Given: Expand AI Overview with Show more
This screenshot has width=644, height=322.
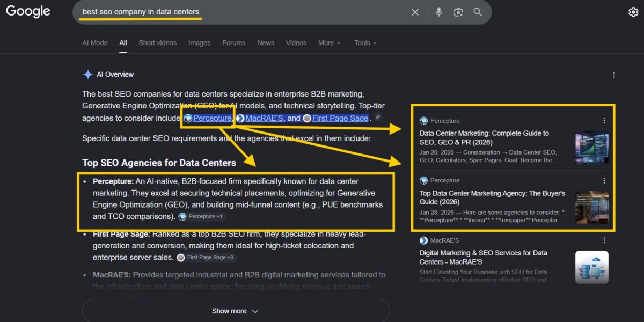Looking at the screenshot, I should (x=236, y=311).
